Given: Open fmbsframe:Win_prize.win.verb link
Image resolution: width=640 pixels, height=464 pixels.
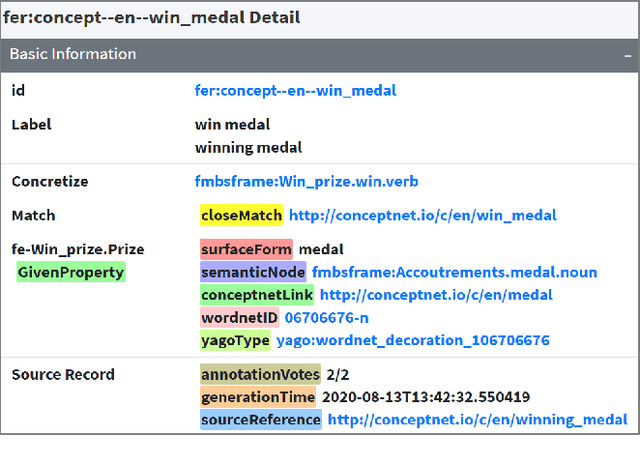Looking at the screenshot, I should click(x=306, y=182).
